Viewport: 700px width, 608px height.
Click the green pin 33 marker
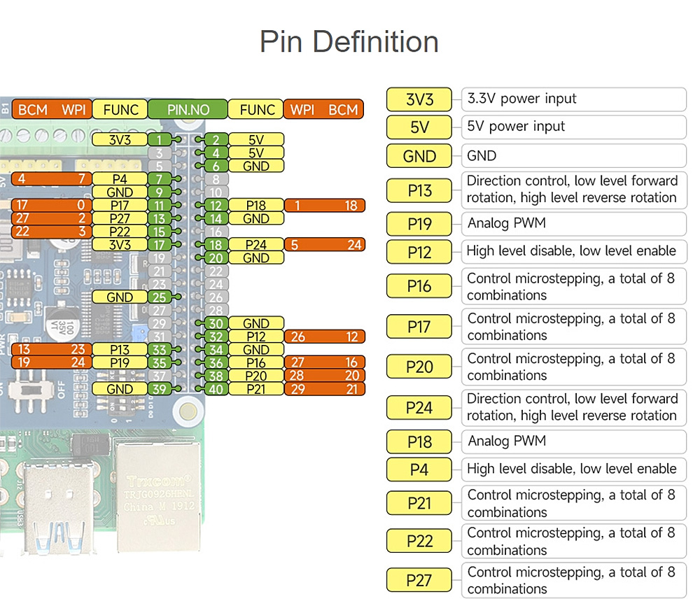(159, 350)
